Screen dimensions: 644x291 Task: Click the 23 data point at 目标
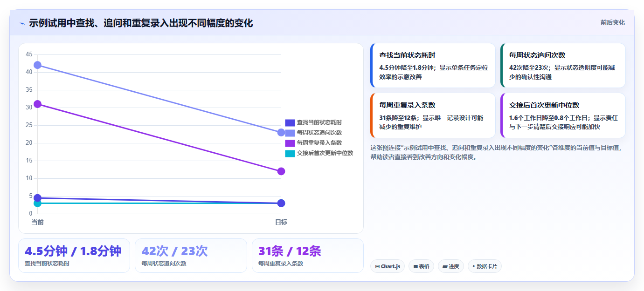pyautogui.click(x=281, y=132)
